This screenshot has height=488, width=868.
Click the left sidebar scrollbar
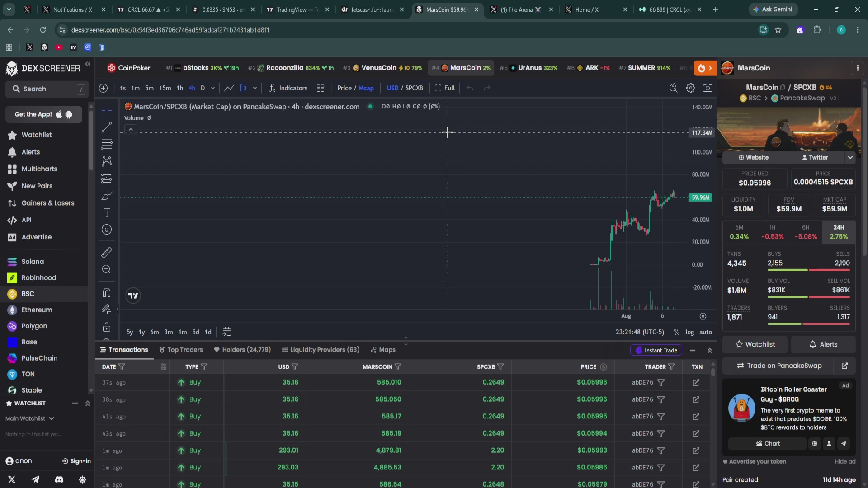[x=91, y=140]
